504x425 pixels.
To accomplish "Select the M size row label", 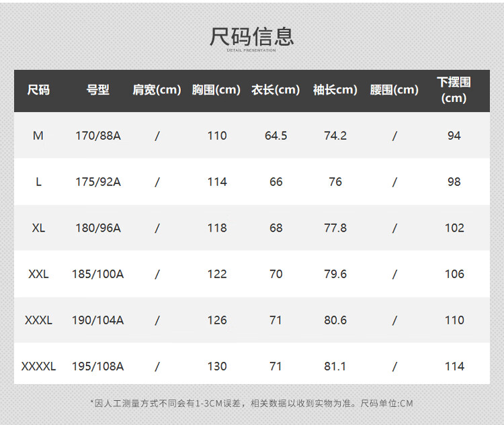I will click(x=38, y=136).
